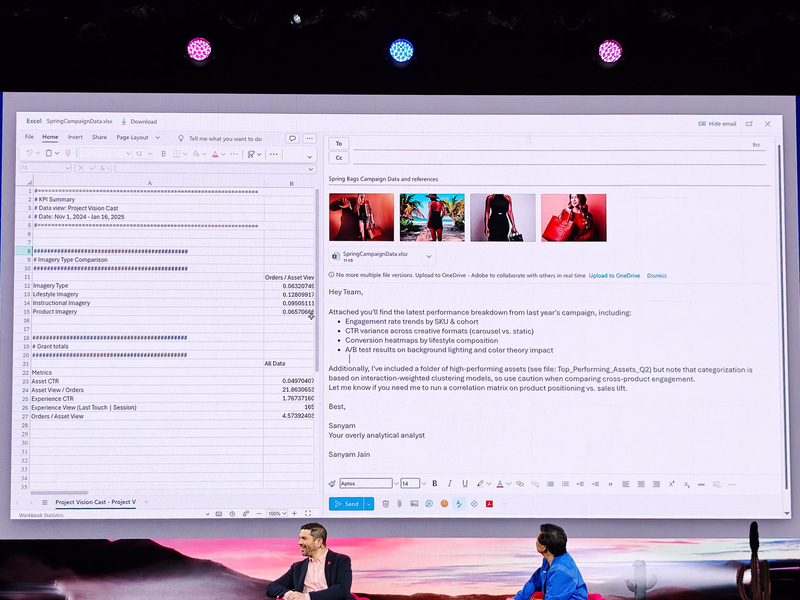Open the beach palm trees image thumbnail
Screen dimensions: 800x600
(x=432, y=217)
